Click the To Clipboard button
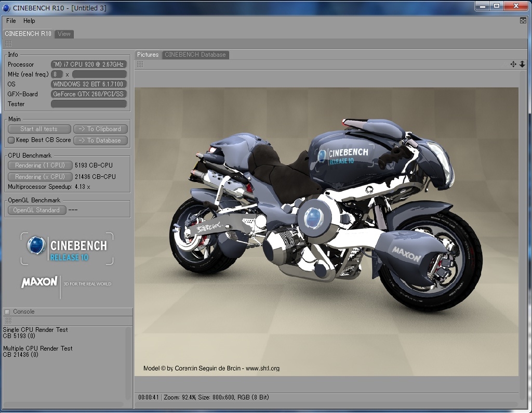The width and height of the screenshot is (532, 413). [x=100, y=129]
